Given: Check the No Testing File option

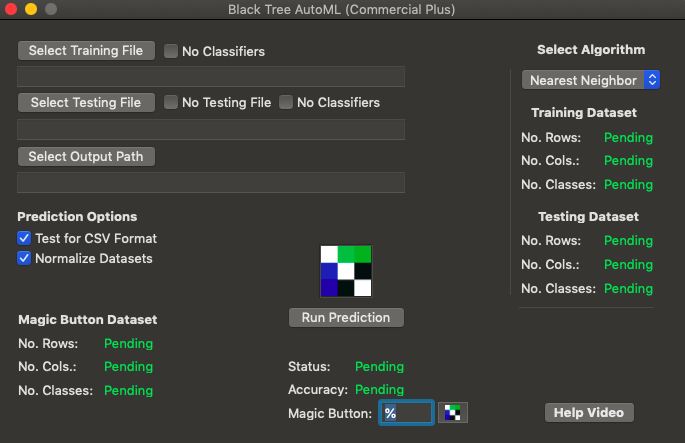Looking at the screenshot, I should click(x=171, y=102).
